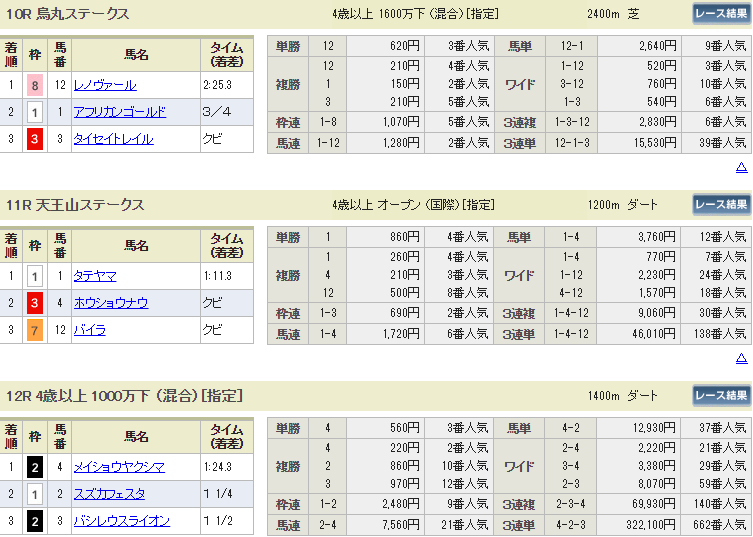Click white frame 1 badge for タテヤマ
753x537 pixels.
point(35,276)
